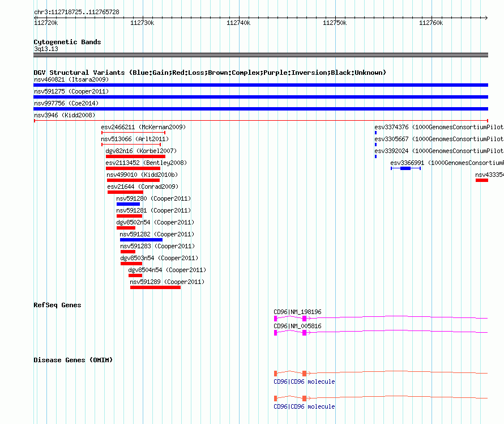Click second CD96|CD96 molecule OMIM link
The width and height of the screenshot is (504, 424).
(x=304, y=406)
